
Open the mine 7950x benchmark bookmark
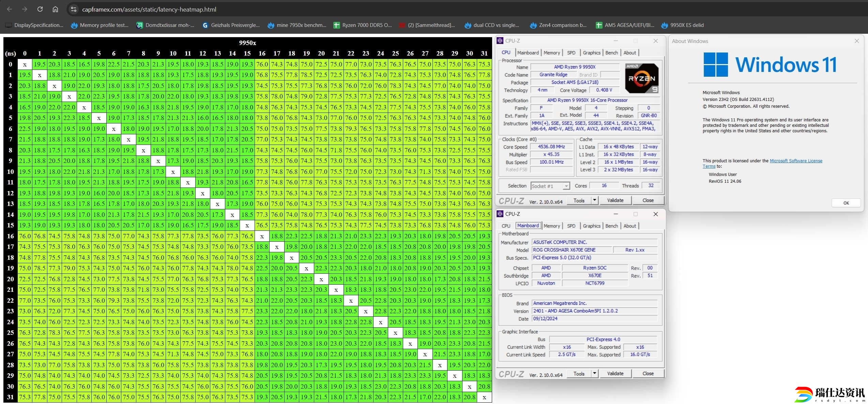click(296, 25)
